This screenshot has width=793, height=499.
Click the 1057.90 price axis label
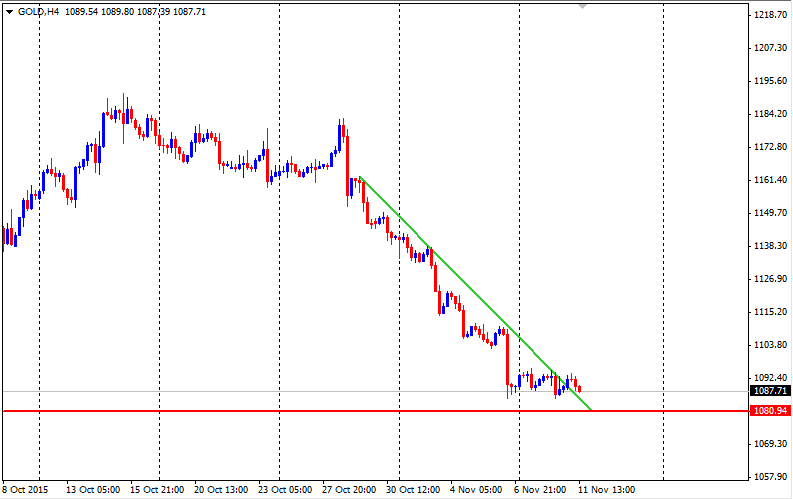tap(770, 477)
